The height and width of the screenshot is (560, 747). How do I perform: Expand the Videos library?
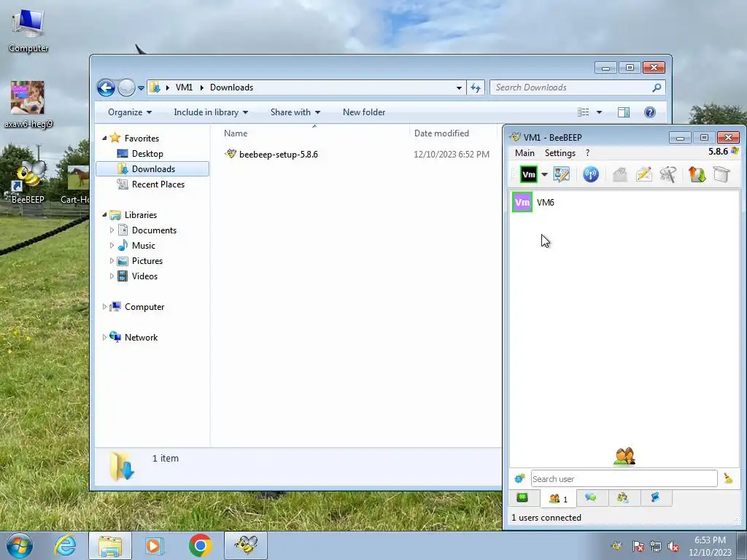coord(112,276)
